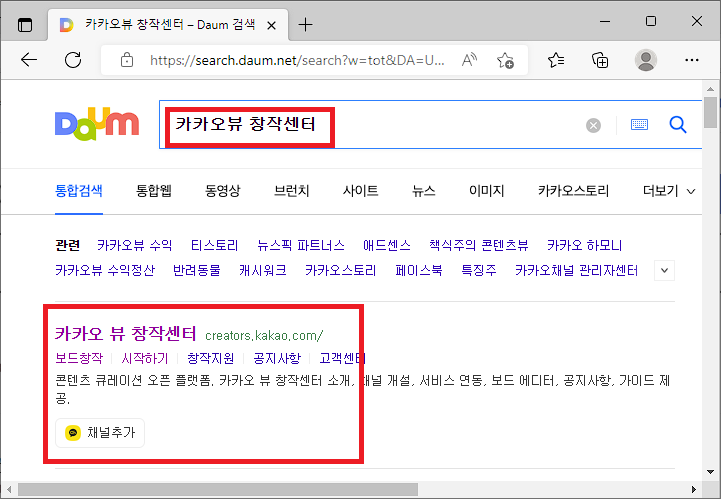Open the 창작지원 sublink
Viewport: 721px width, 499px height.
click(211, 358)
